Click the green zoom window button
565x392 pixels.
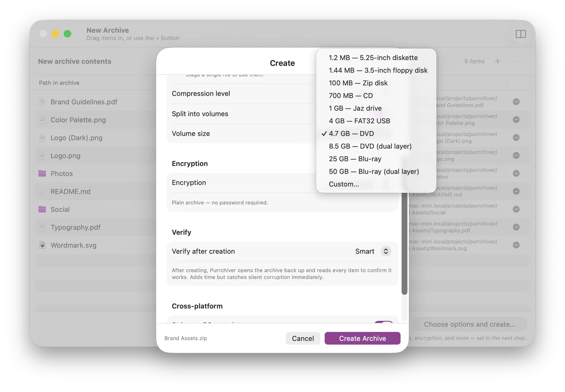pyautogui.click(x=67, y=34)
